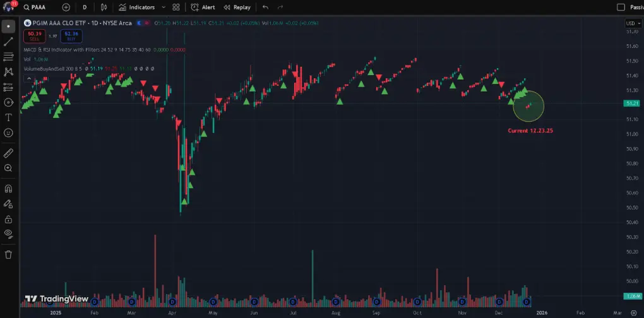Open the Indicators dialog

coord(137,8)
